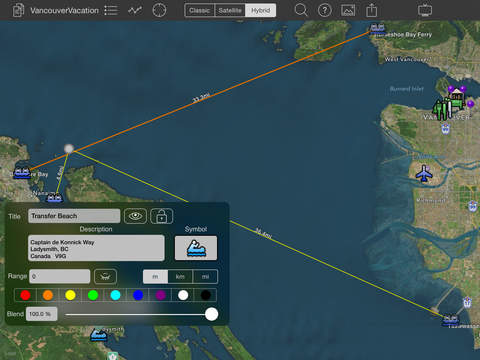Open the search magnifier icon
The width and height of the screenshot is (480, 360).
click(301, 10)
